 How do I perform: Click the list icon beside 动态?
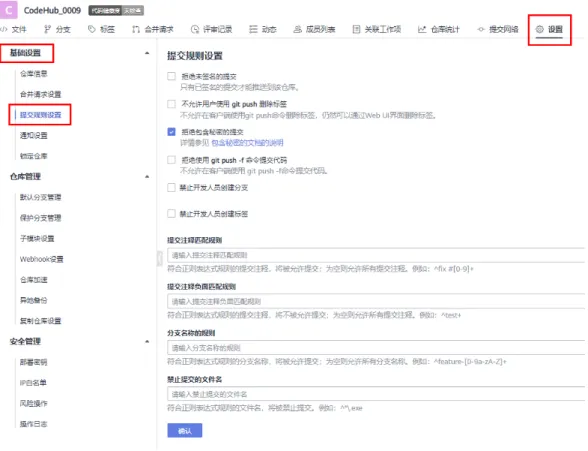[x=254, y=29]
